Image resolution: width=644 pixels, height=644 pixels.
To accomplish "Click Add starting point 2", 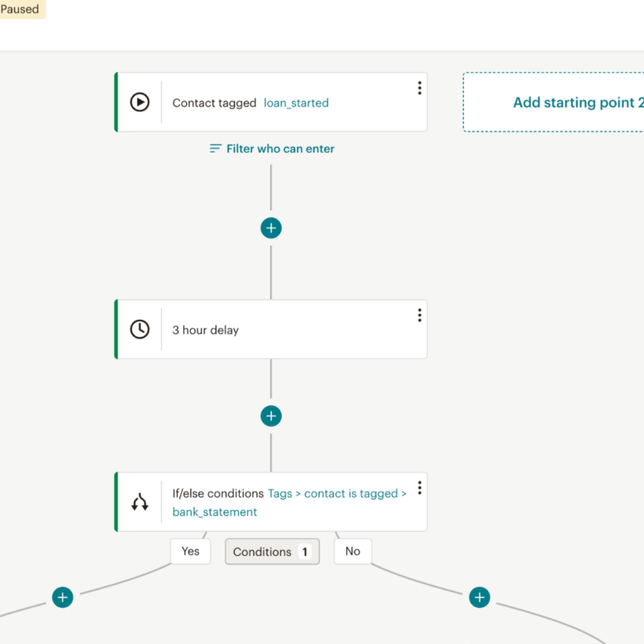I will pos(577,102).
